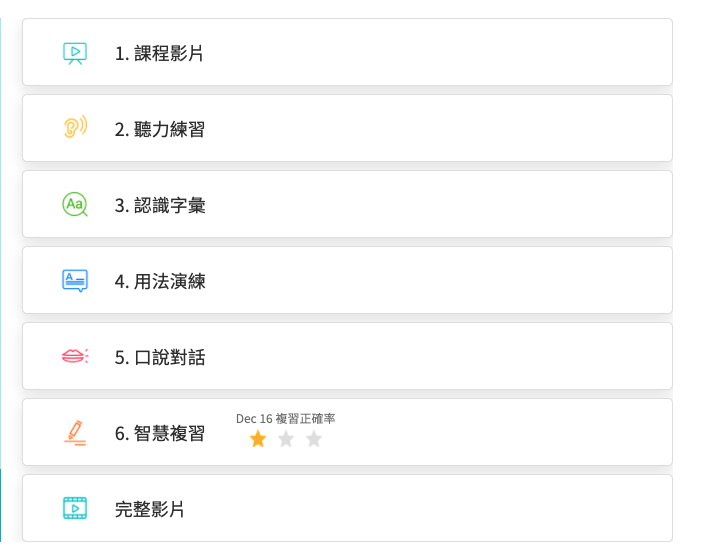
Task: Click the first gold review star
Action: [258, 439]
